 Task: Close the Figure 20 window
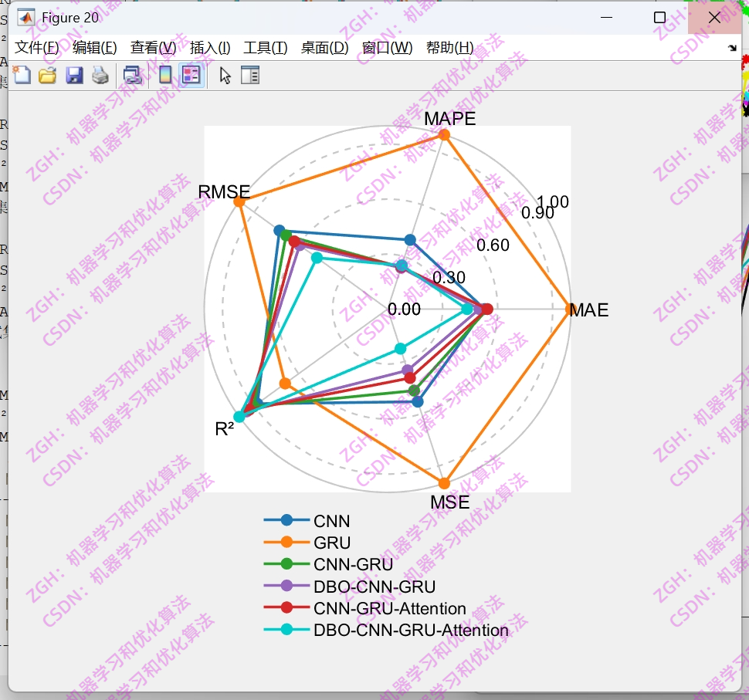(x=714, y=18)
